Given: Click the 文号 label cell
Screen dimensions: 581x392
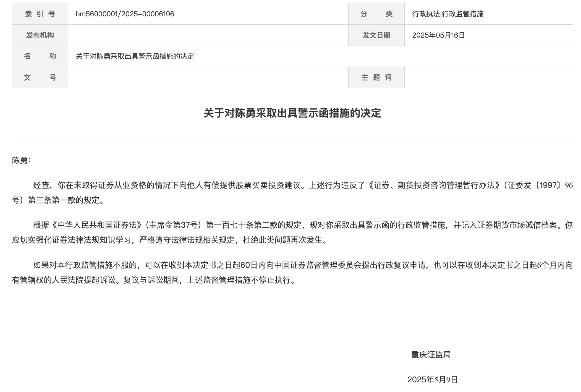Looking at the screenshot, I should (x=40, y=77).
